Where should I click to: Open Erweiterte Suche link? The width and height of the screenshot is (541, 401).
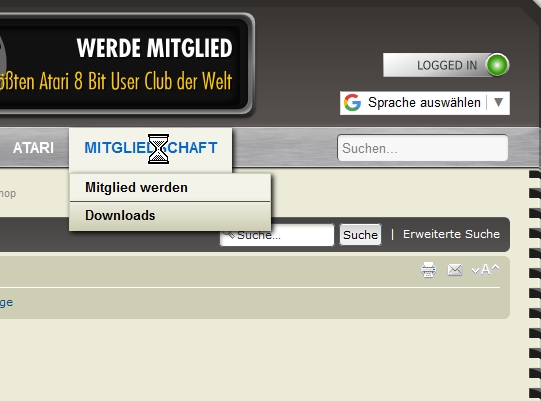pyautogui.click(x=451, y=234)
